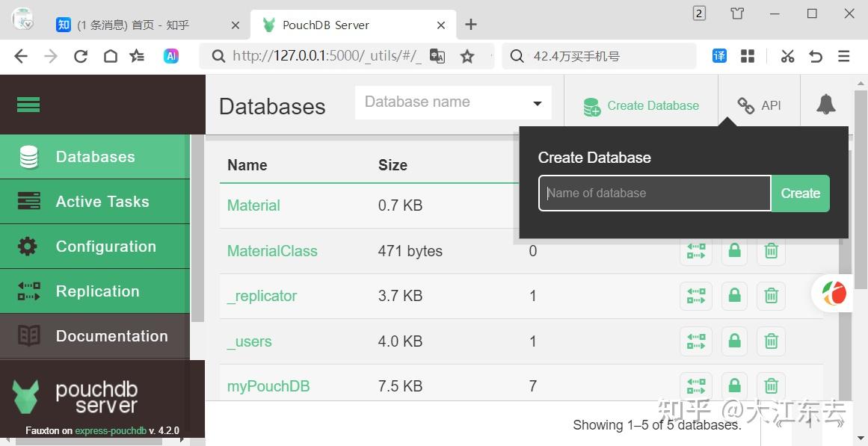Delete the myPouchDB database via trash icon
This screenshot has height=446, width=868.
pos(771,386)
